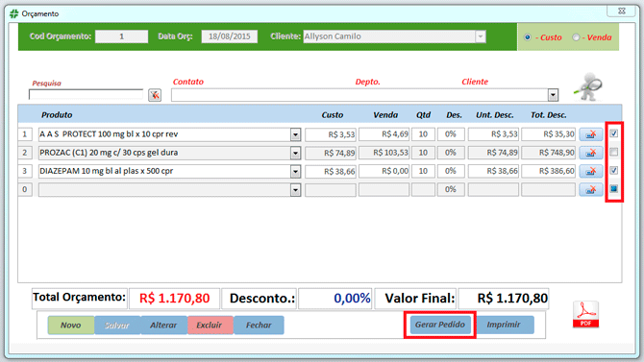Click the Gerar Pedido button

coord(440,325)
